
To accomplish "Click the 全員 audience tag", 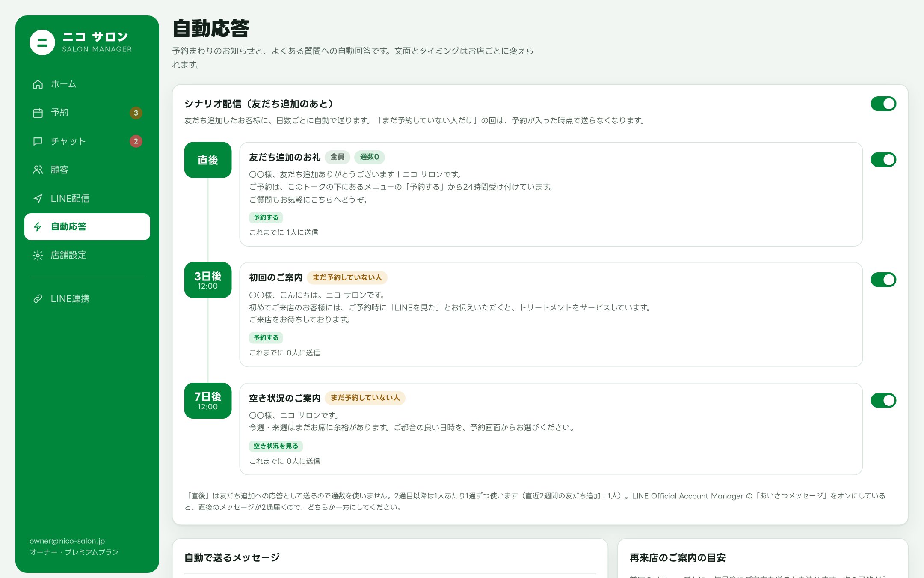I will pos(338,157).
